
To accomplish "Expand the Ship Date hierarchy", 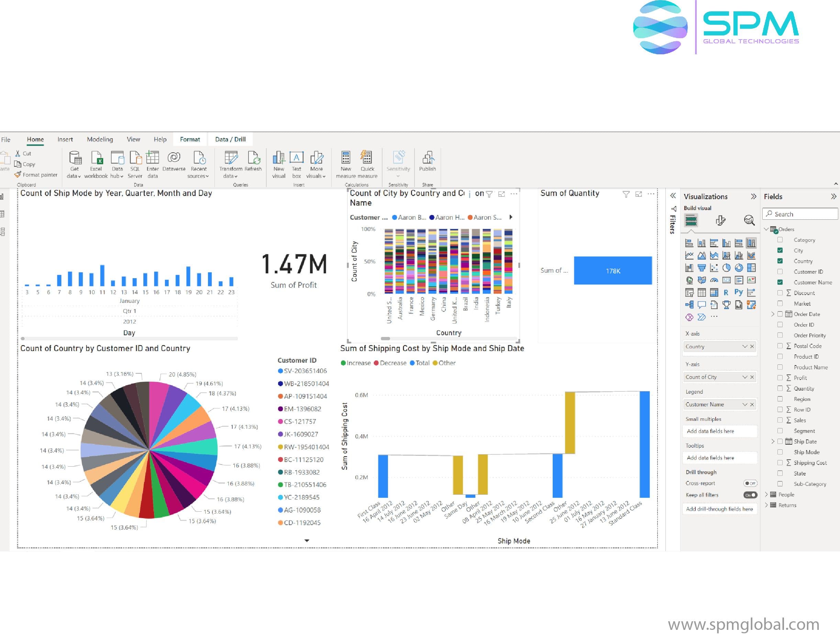I will [773, 441].
